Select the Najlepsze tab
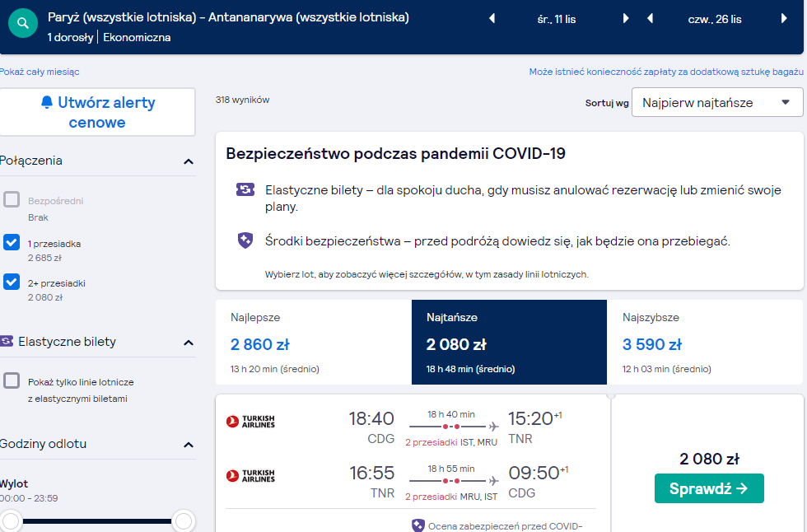 pyautogui.click(x=314, y=342)
